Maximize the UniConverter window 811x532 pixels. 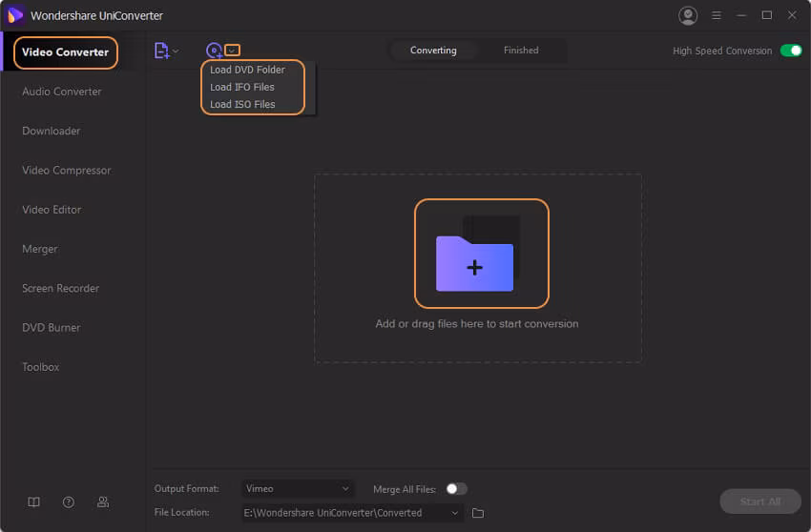pos(766,15)
